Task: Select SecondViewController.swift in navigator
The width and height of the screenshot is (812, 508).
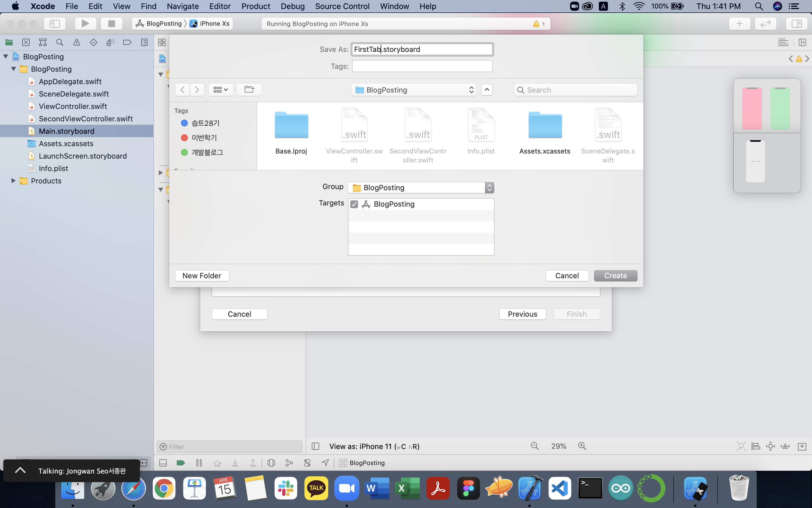Action: [77, 119]
